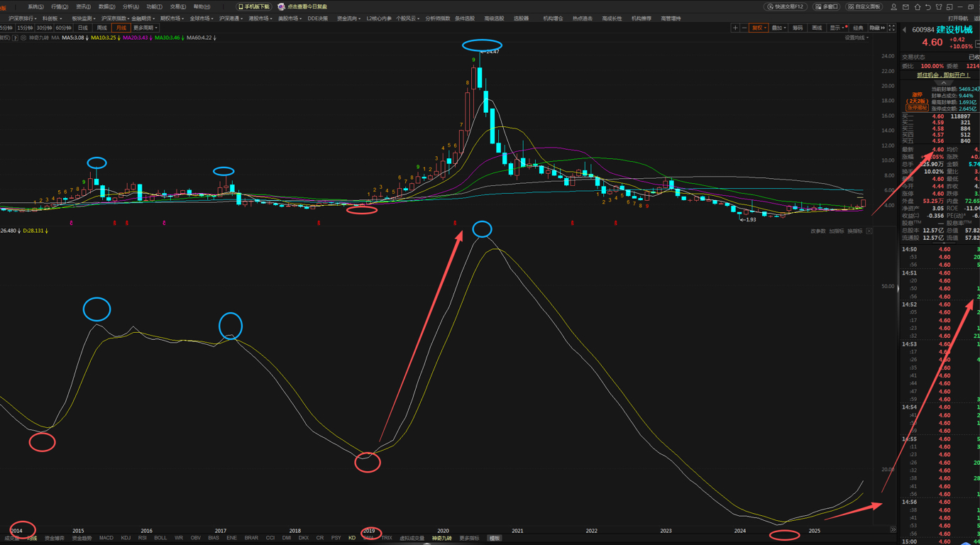Expand 更多周期 periods dropdown
980x545 pixels.
coord(145,28)
